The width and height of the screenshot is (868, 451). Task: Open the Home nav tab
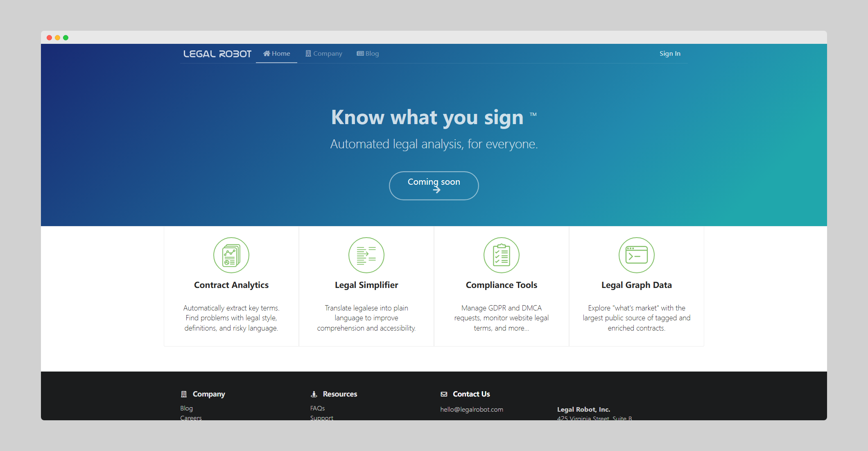click(276, 54)
